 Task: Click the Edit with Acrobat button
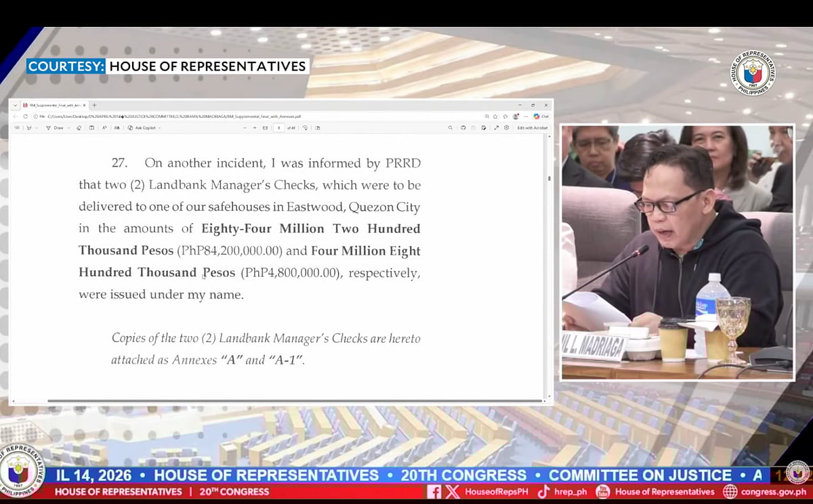pyautogui.click(x=532, y=127)
